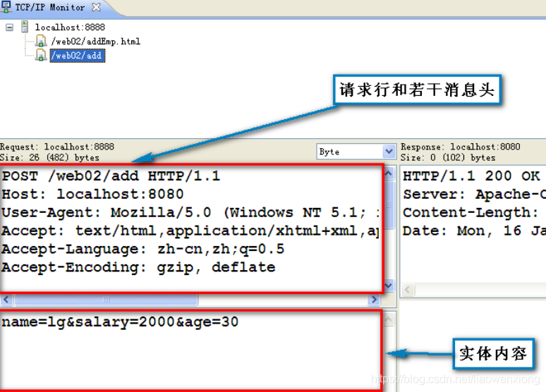
Task: Open the Byte view type dropdown
Action: (389, 152)
